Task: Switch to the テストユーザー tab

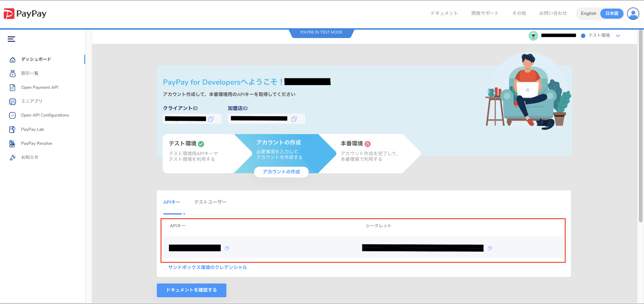Action: click(211, 202)
